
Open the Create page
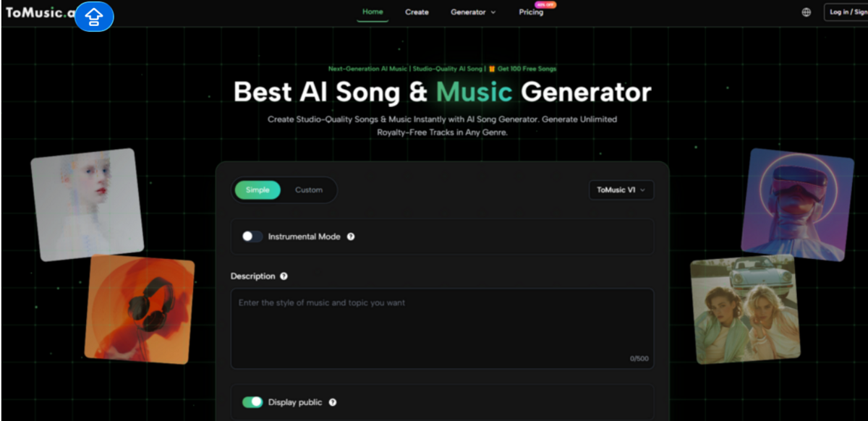point(417,12)
